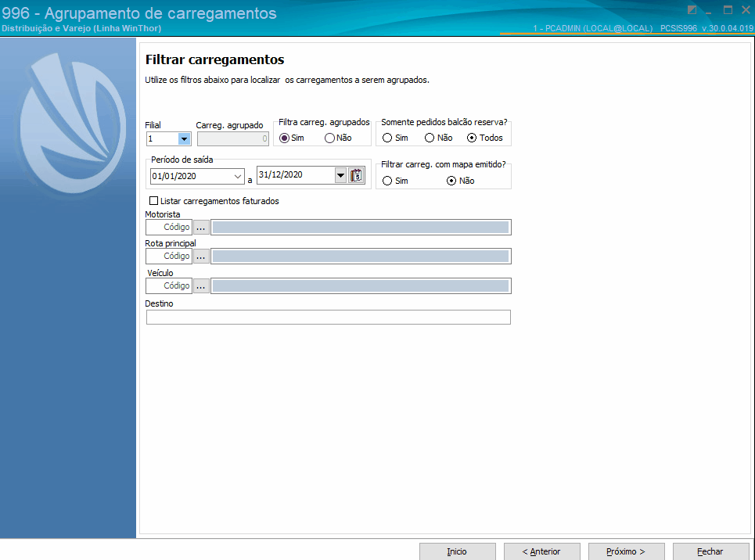Click the end date 31/12/2020 text

[281, 174]
